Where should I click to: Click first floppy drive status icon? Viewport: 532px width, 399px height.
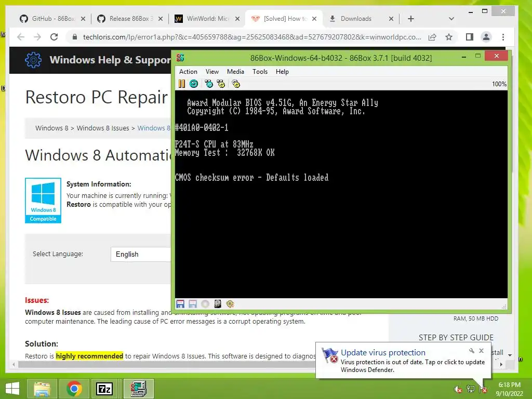click(x=180, y=304)
